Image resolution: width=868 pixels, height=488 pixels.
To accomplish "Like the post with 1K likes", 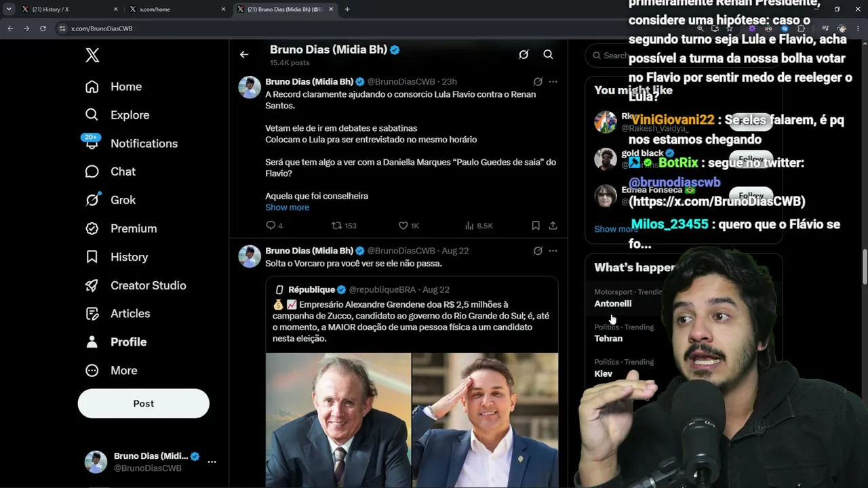I will pos(409,226).
